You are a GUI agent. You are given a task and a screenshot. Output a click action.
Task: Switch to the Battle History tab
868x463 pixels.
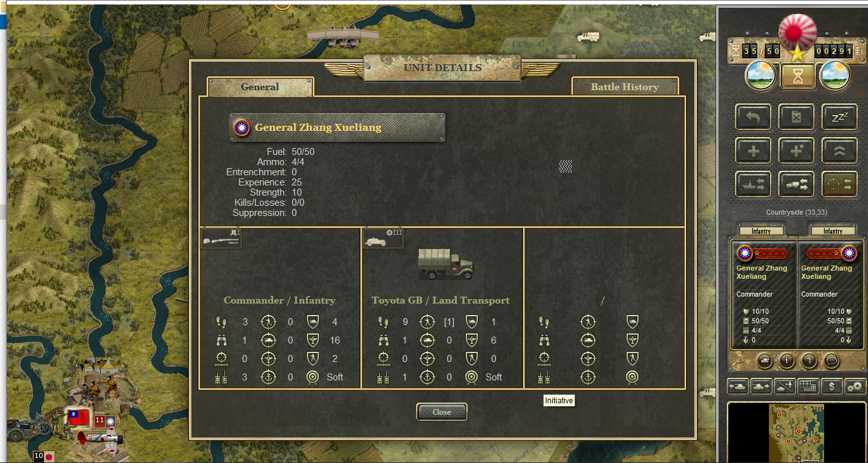(x=625, y=87)
